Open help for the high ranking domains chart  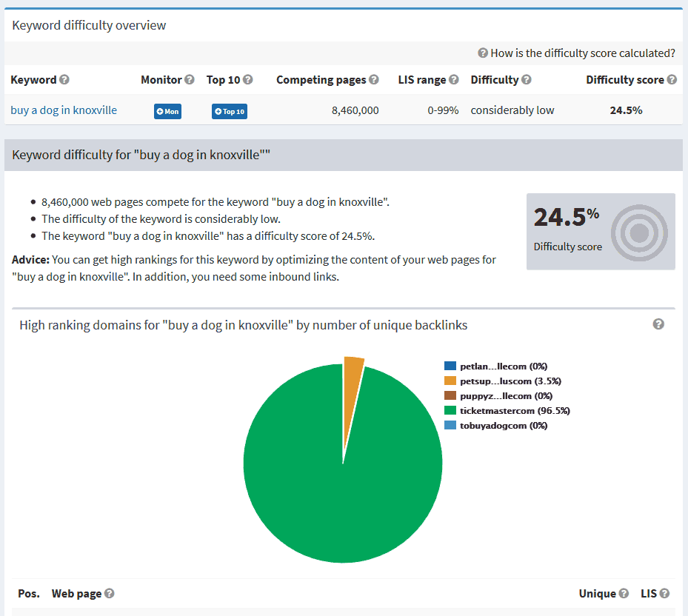coord(659,324)
